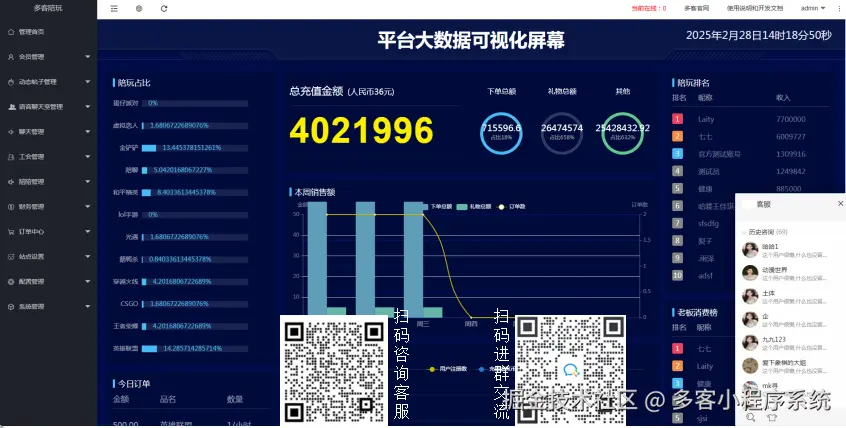Click 官方测试账号 in the 陪玩排名 list
Screen dimensions: 846x428
coord(719,154)
